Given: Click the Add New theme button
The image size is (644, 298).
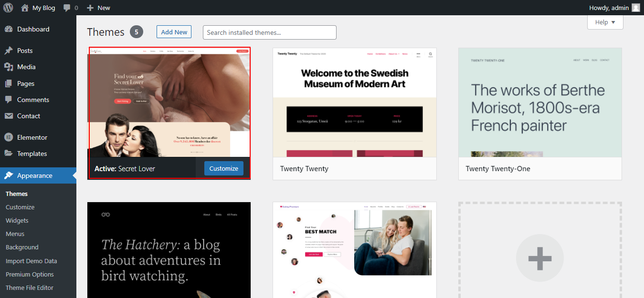Looking at the screenshot, I should [174, 32].
